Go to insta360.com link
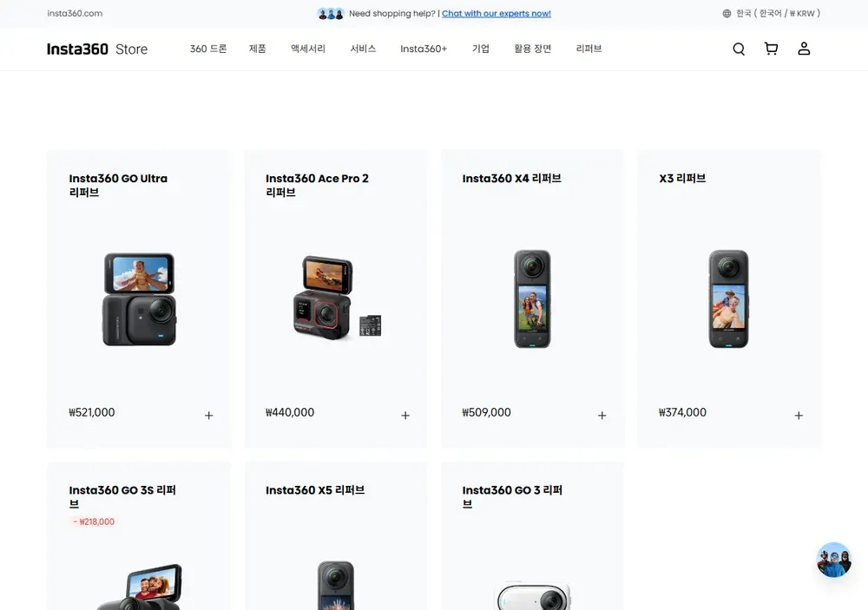Viewport: 868px width, 610px height. tap(75, 13)
